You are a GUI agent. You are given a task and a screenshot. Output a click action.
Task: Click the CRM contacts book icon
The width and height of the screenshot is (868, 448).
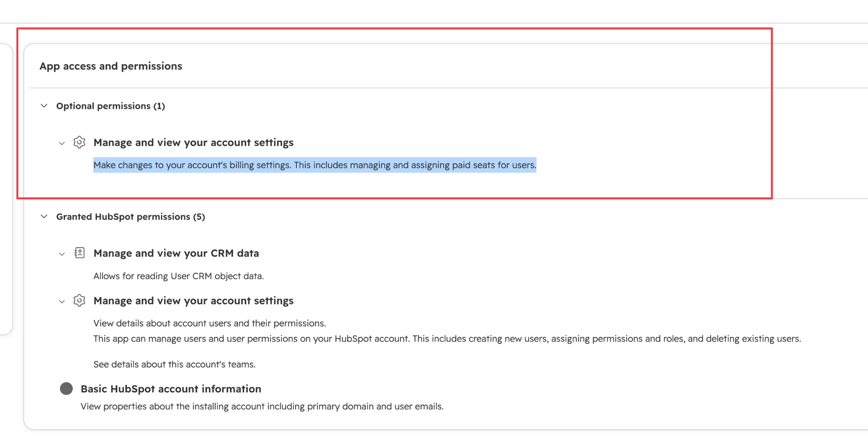(79, 253)
